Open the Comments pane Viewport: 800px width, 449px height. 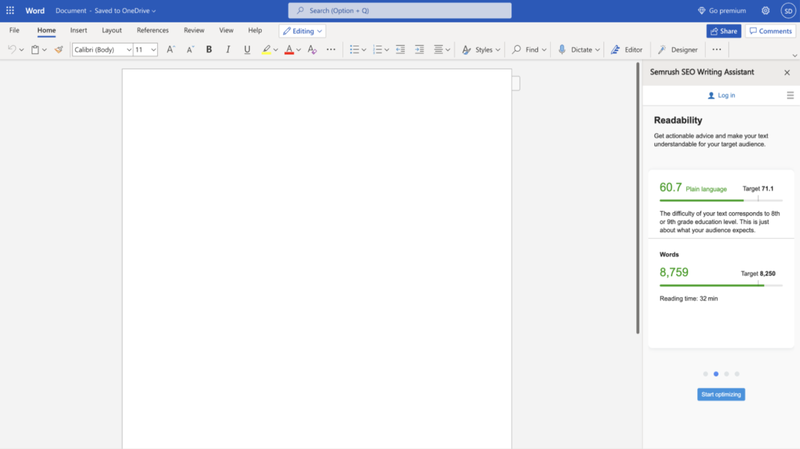click(x=770, y=31)
